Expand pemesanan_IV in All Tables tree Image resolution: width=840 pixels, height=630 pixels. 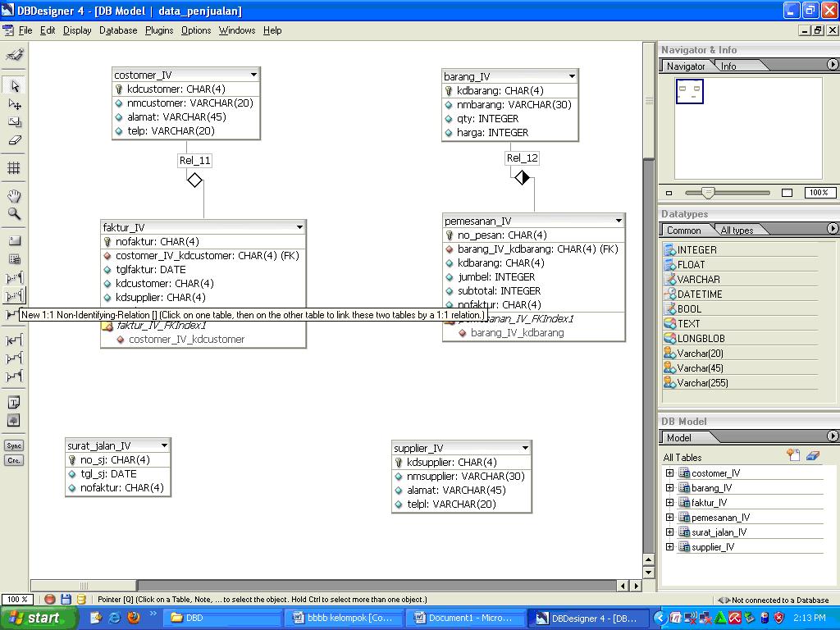(669, 517)
